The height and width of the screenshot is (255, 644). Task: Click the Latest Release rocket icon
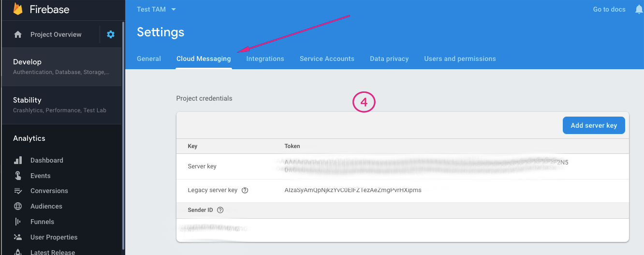pos(18,252)
